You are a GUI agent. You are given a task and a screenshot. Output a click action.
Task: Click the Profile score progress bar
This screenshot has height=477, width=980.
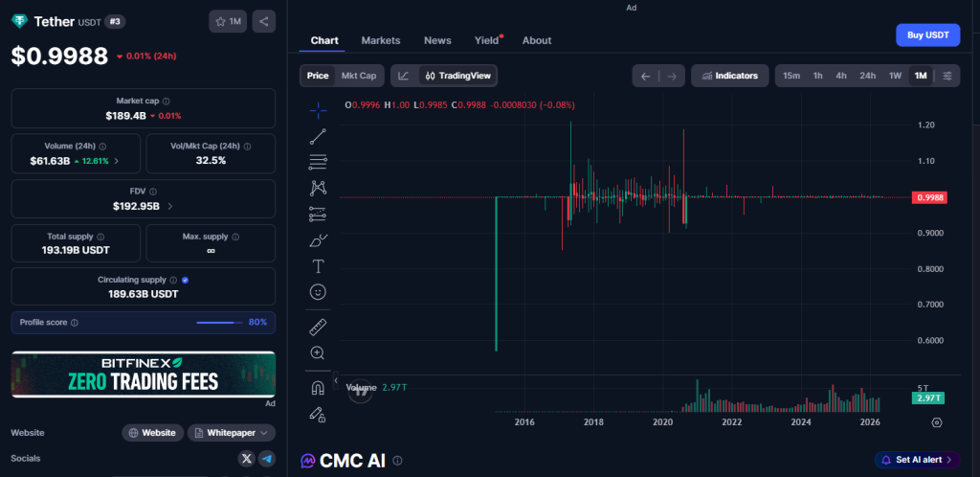tap(219, 323)
